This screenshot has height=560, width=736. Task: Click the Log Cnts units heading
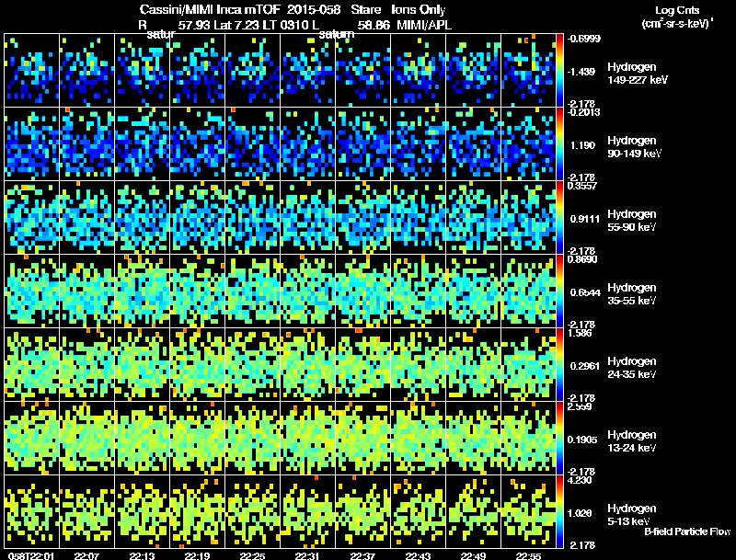[x=677, y=10]
